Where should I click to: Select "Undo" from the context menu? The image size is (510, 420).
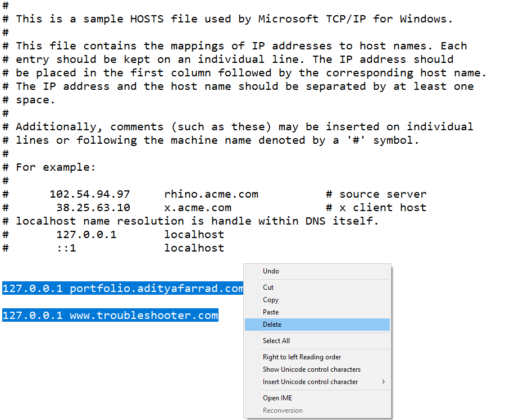click(270, 271)
